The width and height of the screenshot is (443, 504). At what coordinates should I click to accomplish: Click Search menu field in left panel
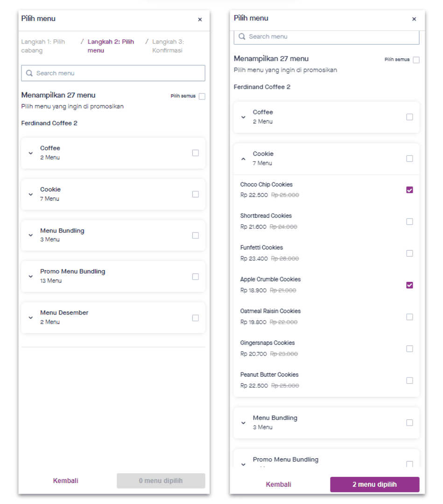(x=113, y=73)
